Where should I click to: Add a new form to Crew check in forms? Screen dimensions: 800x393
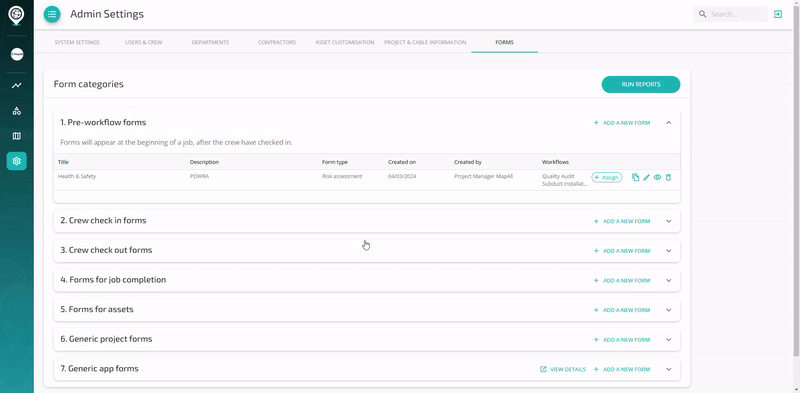click(x=622, y=222)
